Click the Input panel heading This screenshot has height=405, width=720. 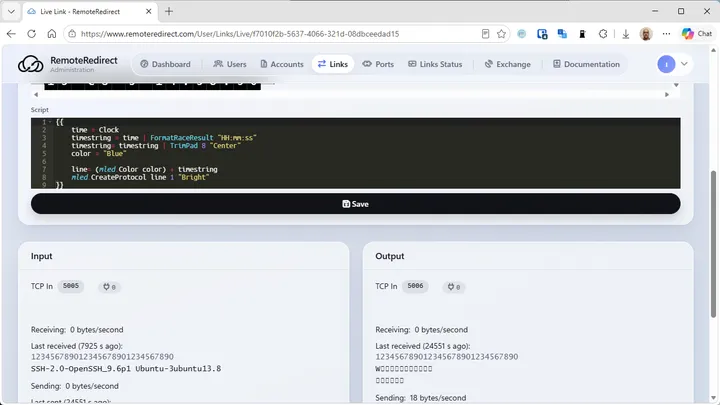click(x=41, y=256)
